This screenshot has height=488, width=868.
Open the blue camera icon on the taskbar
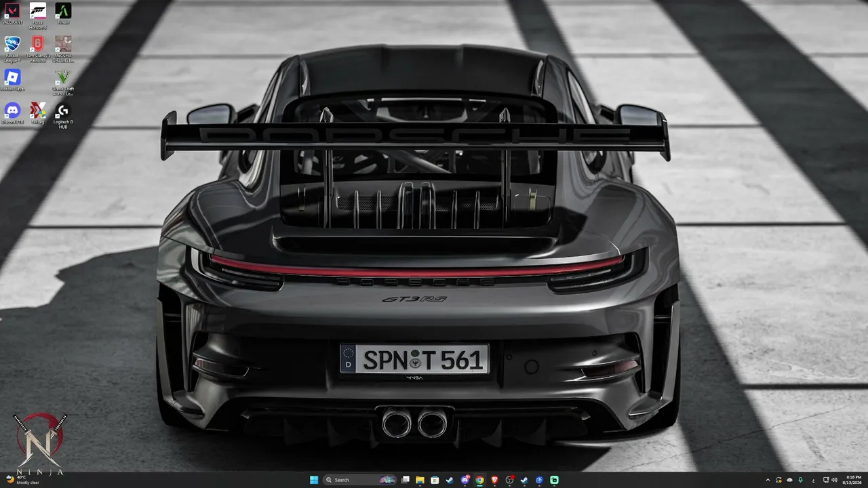pyautogui.click(x=539, y=480)
